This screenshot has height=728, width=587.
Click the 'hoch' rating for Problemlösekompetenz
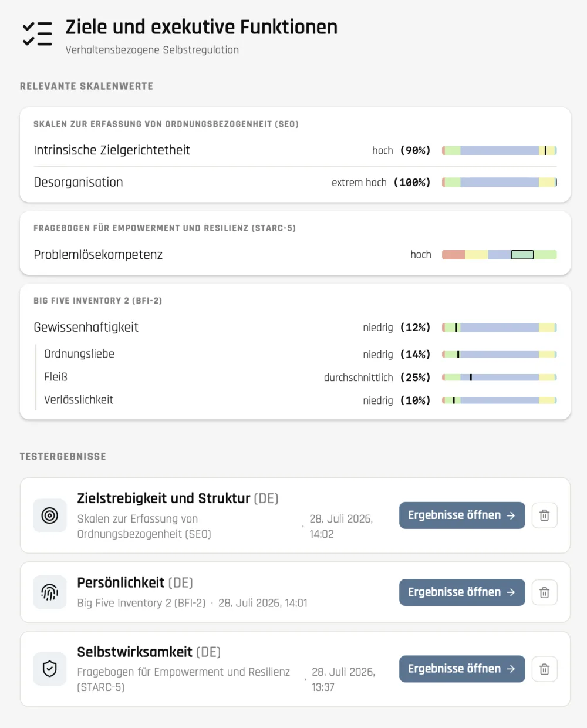421,255
